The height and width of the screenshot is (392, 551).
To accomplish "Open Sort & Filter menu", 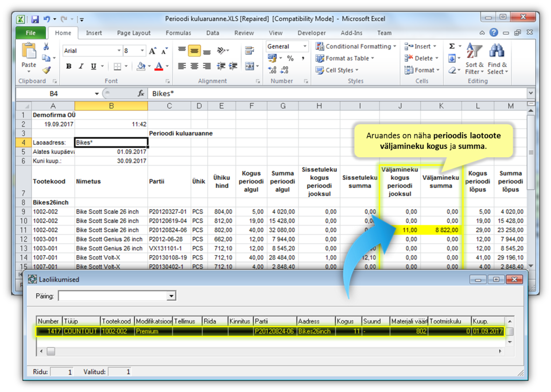I will pos(474,59).
